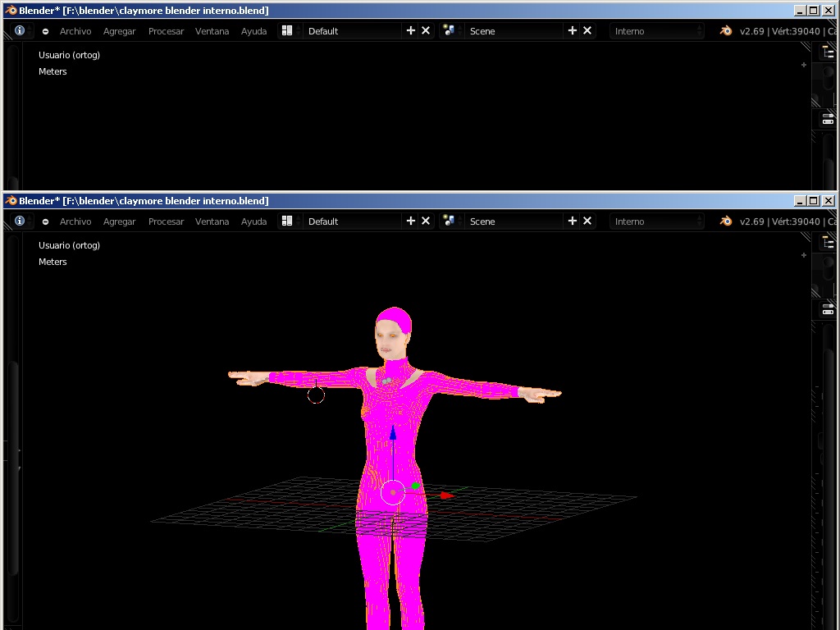Click Scene name field in lower window
Screen dimensions: 840x630
[x=514, y=221]
